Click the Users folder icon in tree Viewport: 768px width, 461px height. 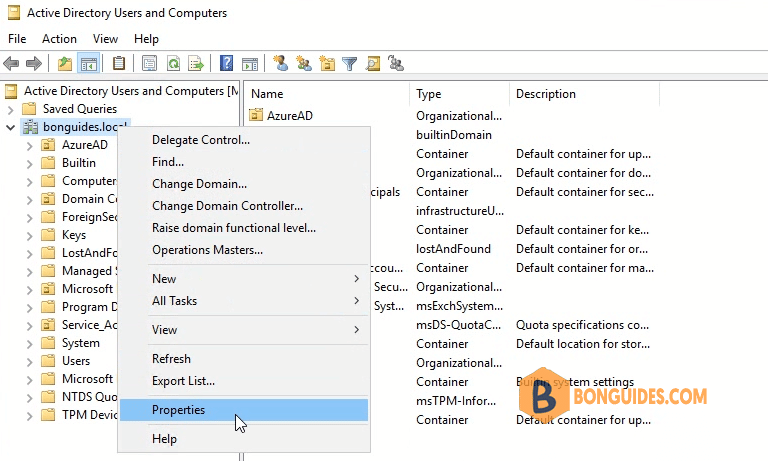(48, 361)
